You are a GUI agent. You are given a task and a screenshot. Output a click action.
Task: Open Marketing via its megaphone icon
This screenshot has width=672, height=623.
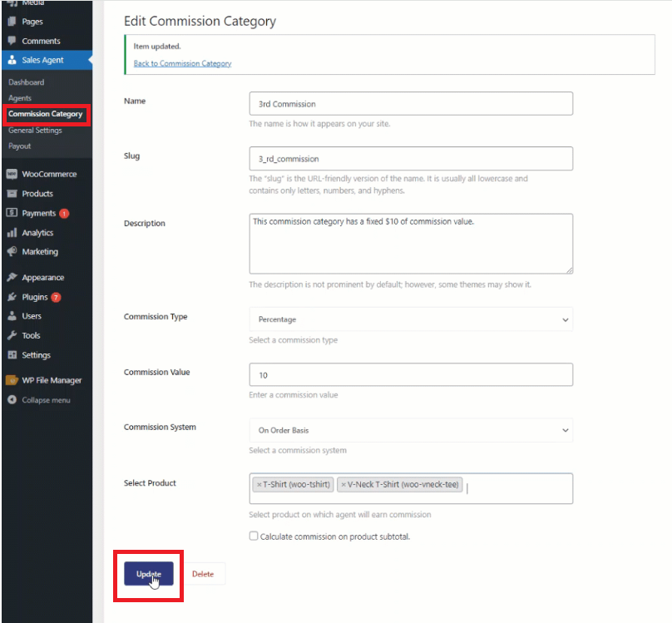[12, 252]
